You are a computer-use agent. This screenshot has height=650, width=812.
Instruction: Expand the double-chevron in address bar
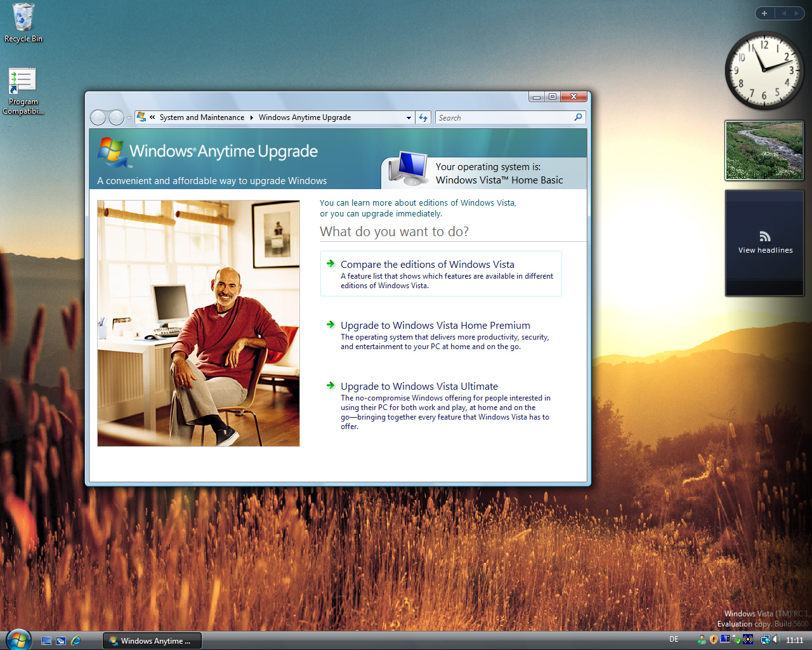pyautogui.click(x=152, y=117)
